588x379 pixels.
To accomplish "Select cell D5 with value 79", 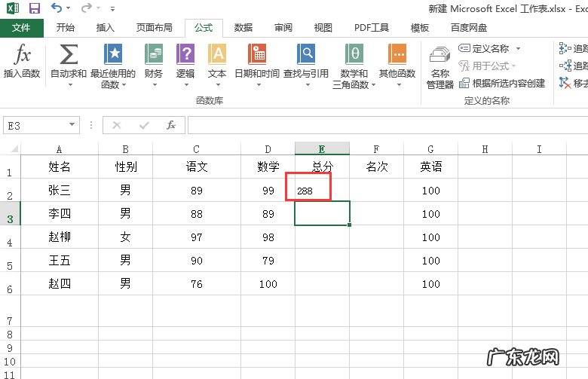I will 268,260.
